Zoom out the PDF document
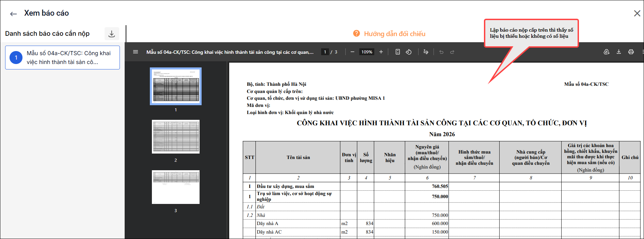This screenshot has height=239, width=644. (x=352, y=52)
